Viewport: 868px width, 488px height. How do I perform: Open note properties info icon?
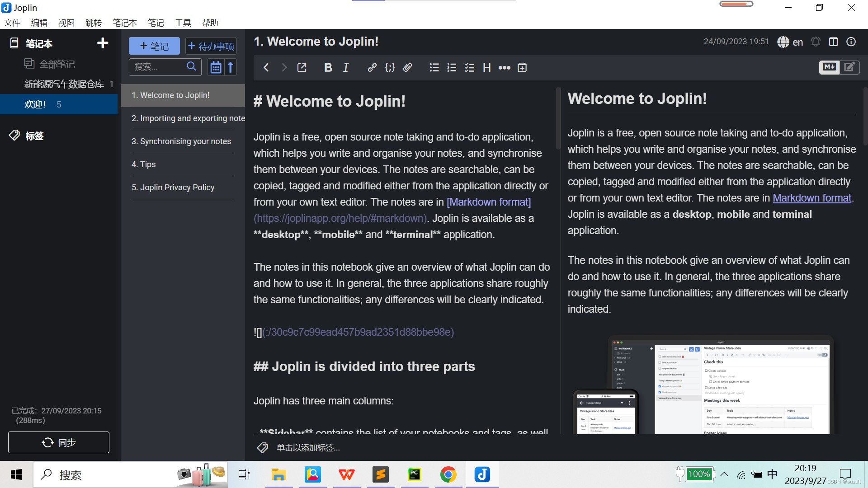(x=851, y=42)
